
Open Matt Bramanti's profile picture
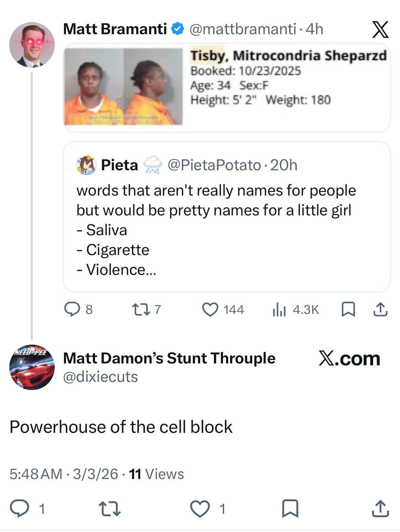32,45
